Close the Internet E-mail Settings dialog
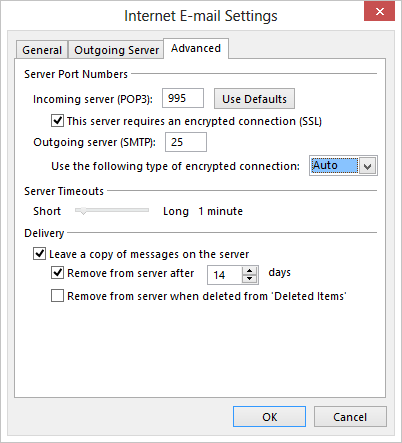 pos(379,11)
